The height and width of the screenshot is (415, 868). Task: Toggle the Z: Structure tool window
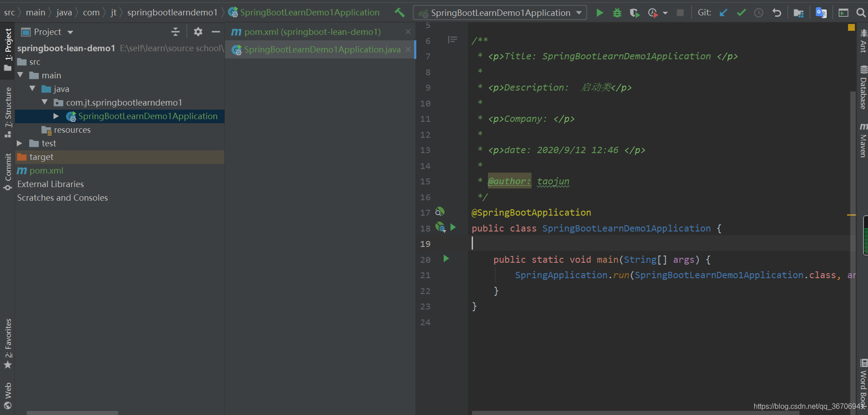[8, 112]
